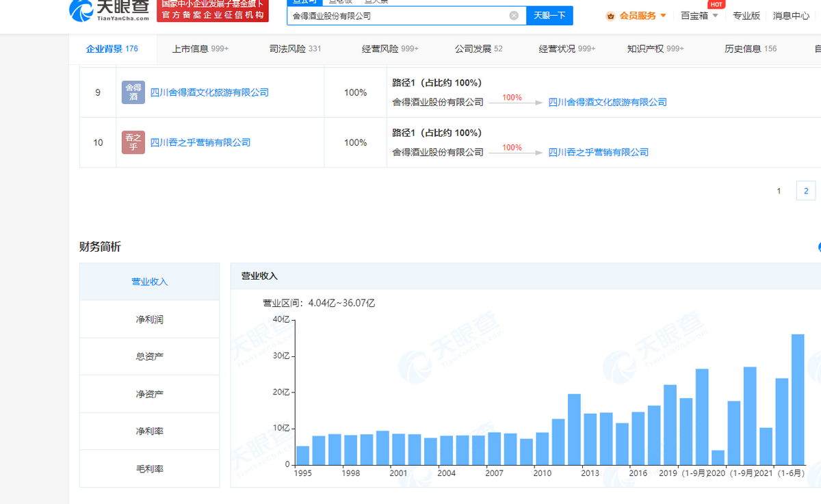This screenshot has height=504, width=821.
Task: Go to pagination page 2
Action: tap(806, 191)
